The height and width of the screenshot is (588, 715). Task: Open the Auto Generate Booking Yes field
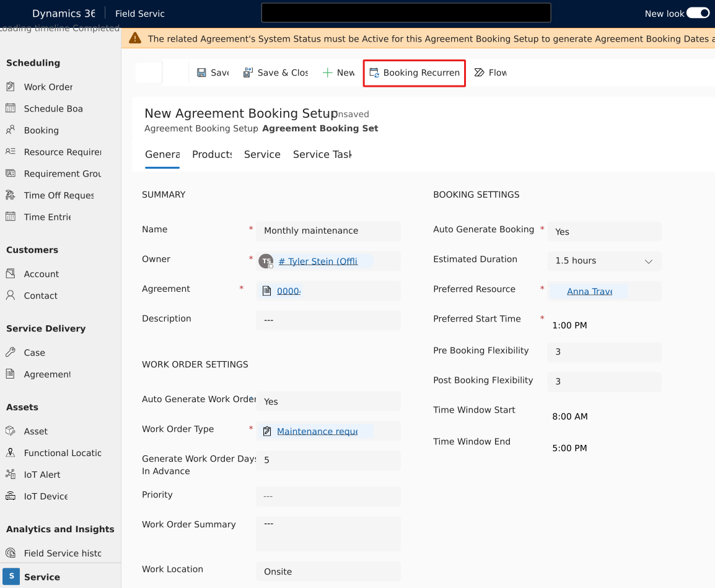coord(604,232)
